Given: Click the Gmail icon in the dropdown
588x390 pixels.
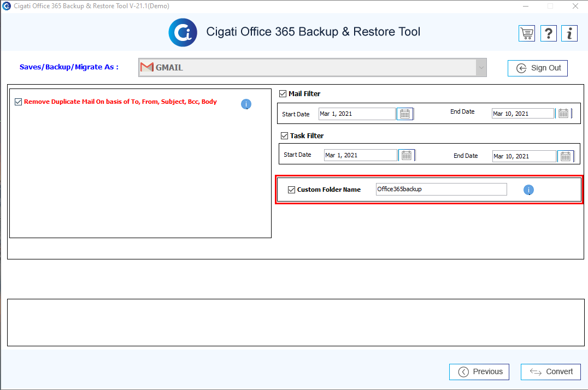Looking at the screenshot, I should point(146,67).
